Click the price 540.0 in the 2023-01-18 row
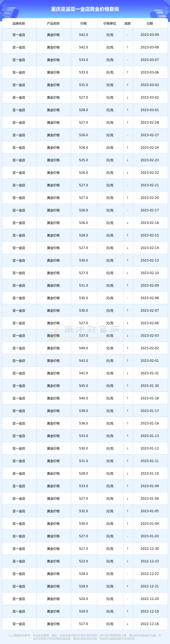Viewport: 170px width, 644px height. 84,398
